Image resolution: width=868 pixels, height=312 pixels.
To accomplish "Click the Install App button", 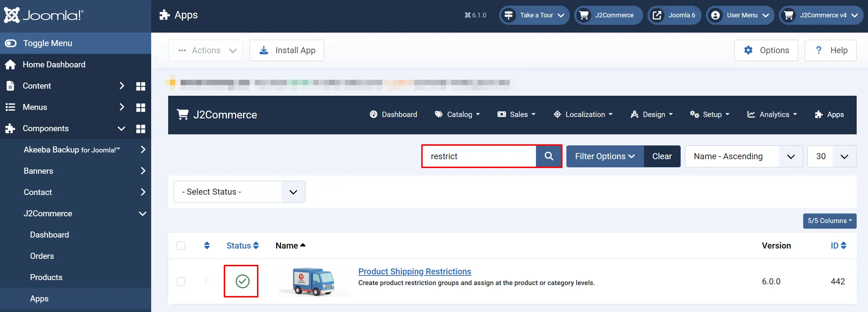I will point(287,50).
